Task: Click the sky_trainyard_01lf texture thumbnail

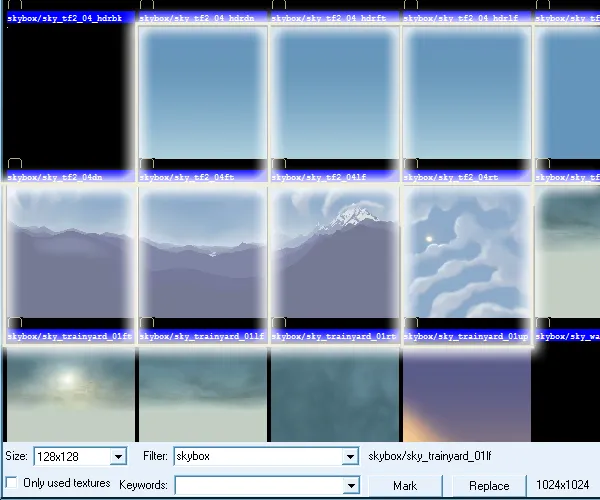Action: 201,254
